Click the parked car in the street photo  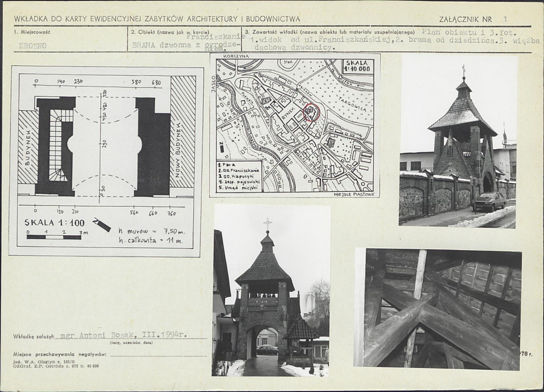[488, 202]
